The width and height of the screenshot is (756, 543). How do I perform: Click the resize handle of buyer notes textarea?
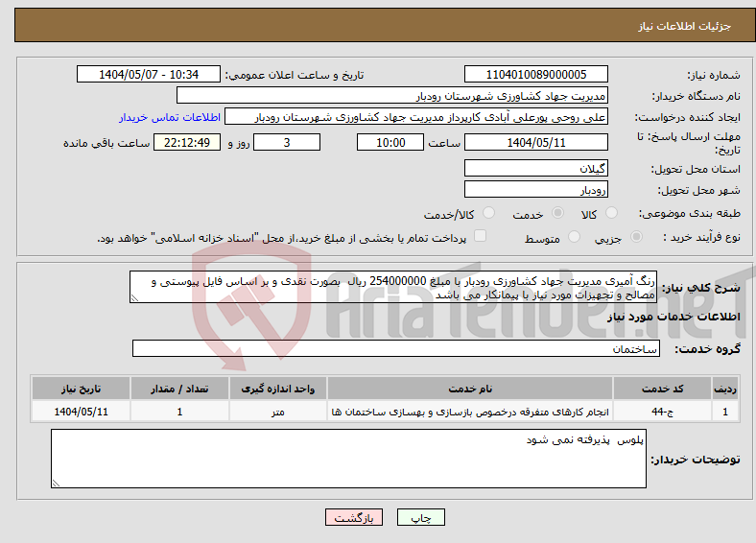pos(56,484)
